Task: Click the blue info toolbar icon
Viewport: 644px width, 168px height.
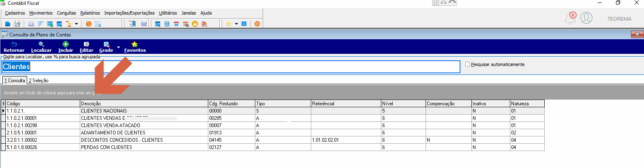Action: (x=244, y=24)
